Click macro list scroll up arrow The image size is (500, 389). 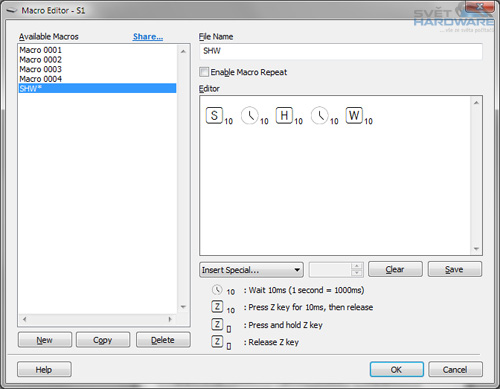click(x=183, y=51)
